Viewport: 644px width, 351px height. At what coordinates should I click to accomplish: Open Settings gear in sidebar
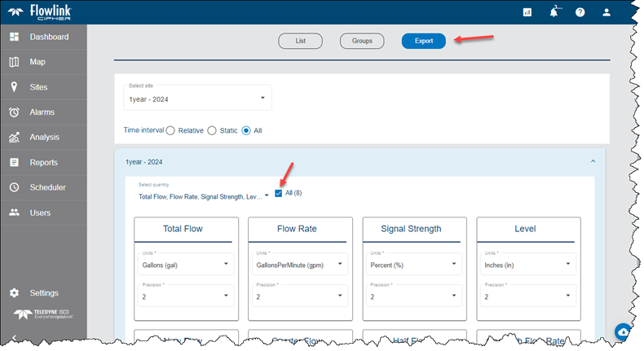(15, 293)
